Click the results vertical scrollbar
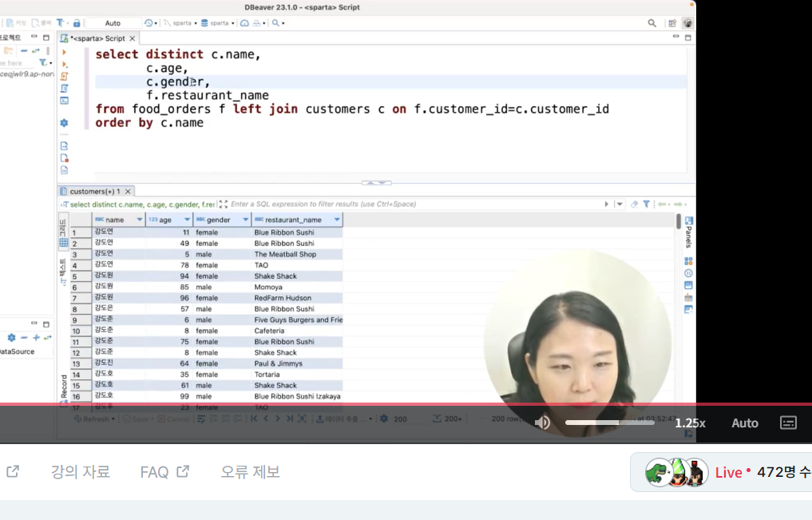Viewport: 812px width, 520px height. point(679,221)
